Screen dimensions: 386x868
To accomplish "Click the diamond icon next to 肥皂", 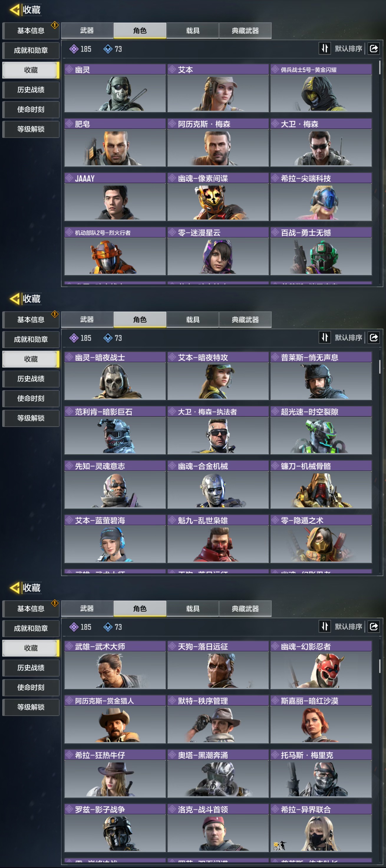I will pos(69,124).
